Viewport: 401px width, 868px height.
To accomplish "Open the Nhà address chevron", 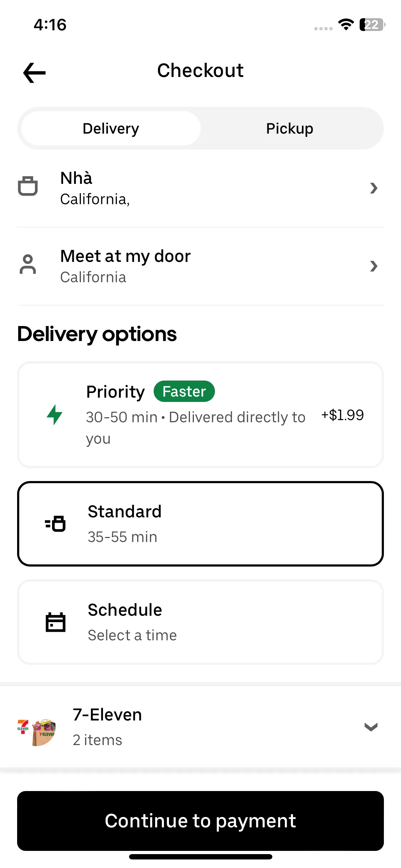I will [x=374, y=188].
